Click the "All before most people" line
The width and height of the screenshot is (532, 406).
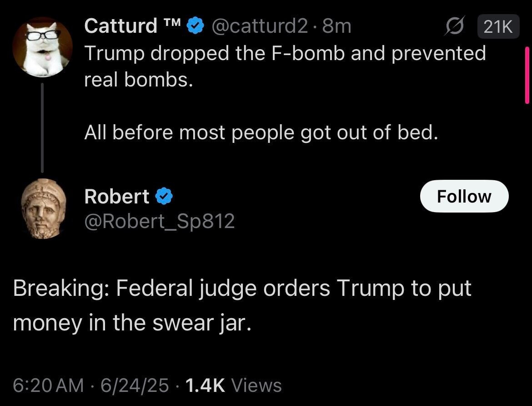pyautogui.click(x=261, y=132)
